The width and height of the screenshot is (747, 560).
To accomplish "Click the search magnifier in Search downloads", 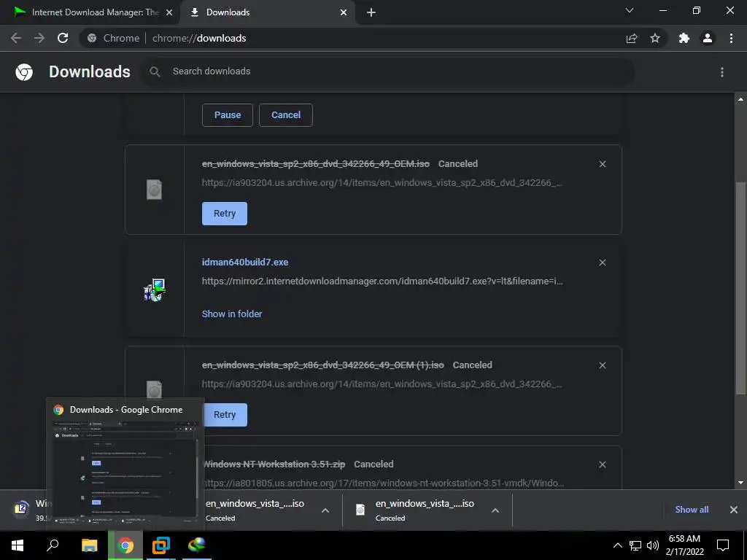I will click(x=155, y=71).
